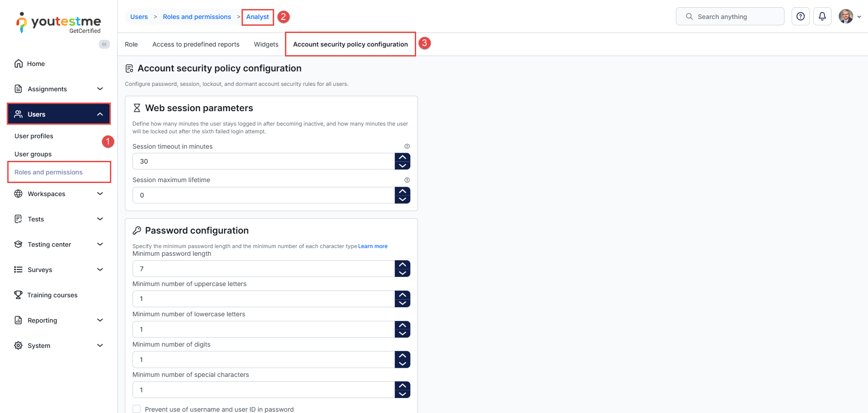Click the Surveys list icon

[19, 270]
